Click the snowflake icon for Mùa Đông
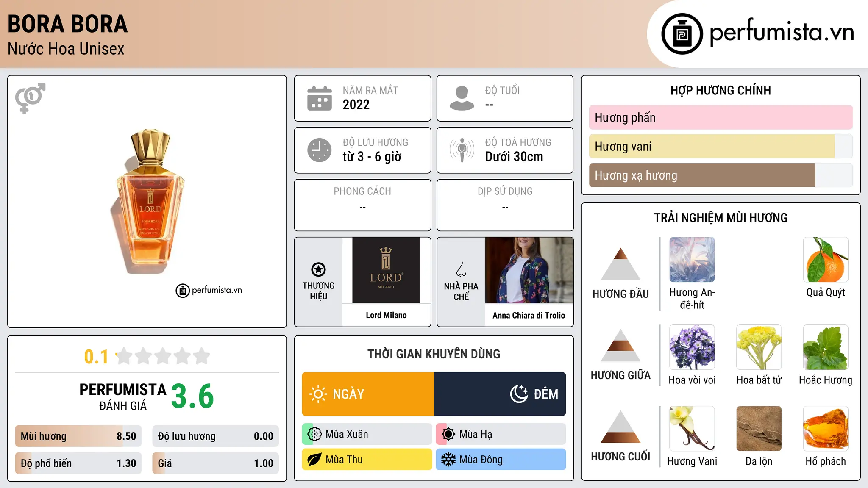The width and height of the screenshot is (868, 488). click(x=448, y=460)
